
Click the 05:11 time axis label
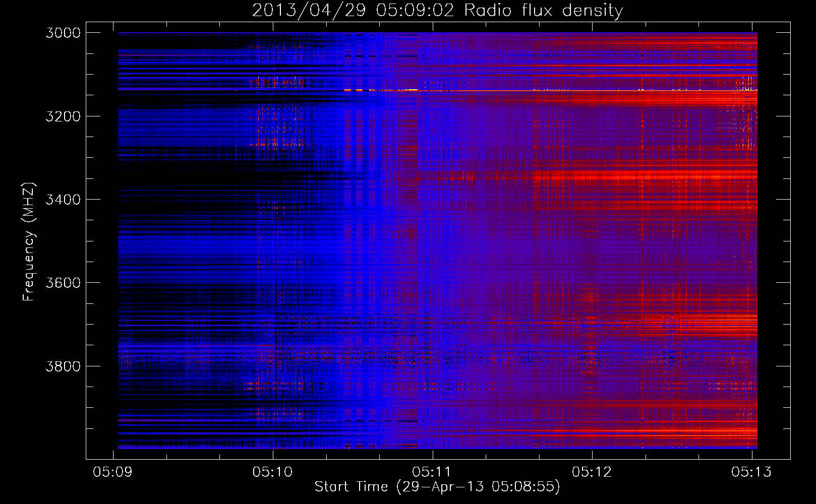coord(432,472)
